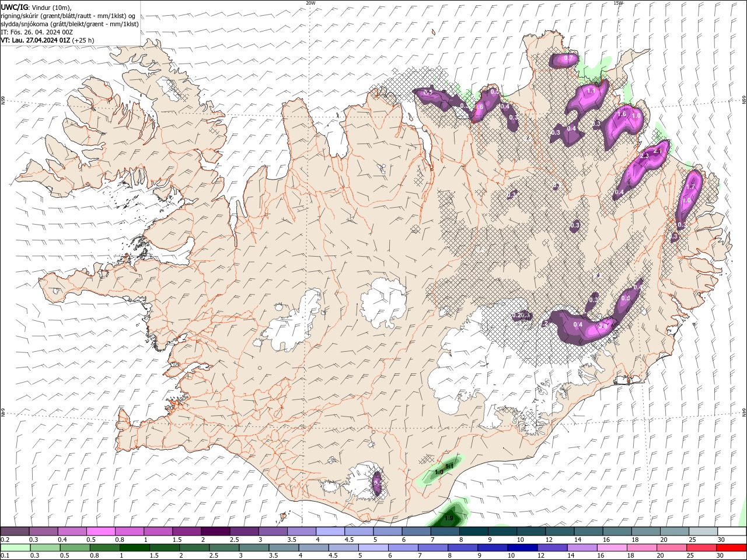Select bottom legend swatch between 10 and 12
The image size is (747, 560).
click(521, 548)
